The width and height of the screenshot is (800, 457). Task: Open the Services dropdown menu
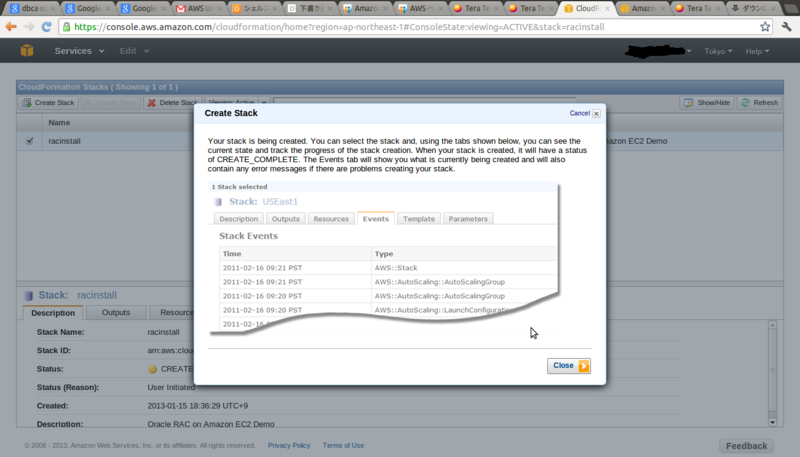point(79,51)
